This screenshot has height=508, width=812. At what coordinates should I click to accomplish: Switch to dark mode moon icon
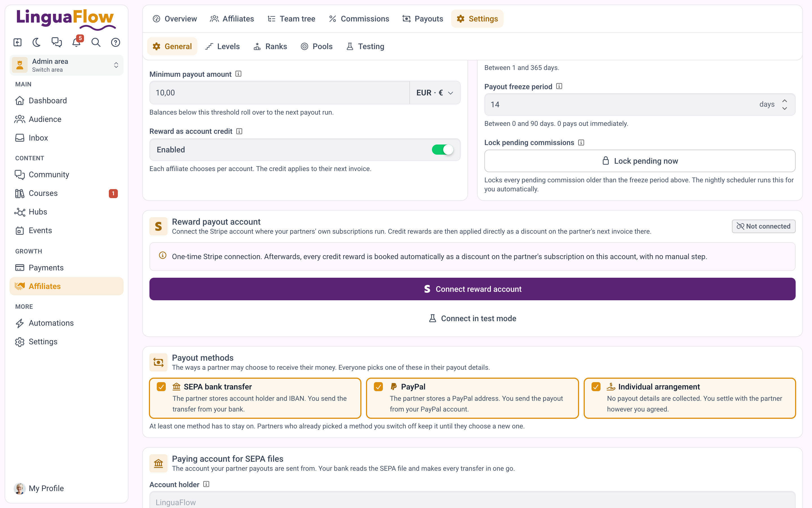[37, 42]
